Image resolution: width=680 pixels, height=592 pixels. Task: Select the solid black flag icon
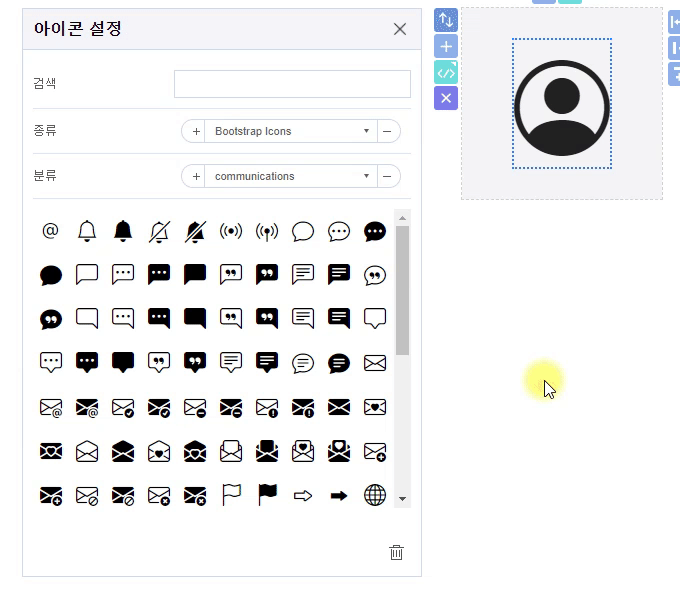click(x=267, y=495)
